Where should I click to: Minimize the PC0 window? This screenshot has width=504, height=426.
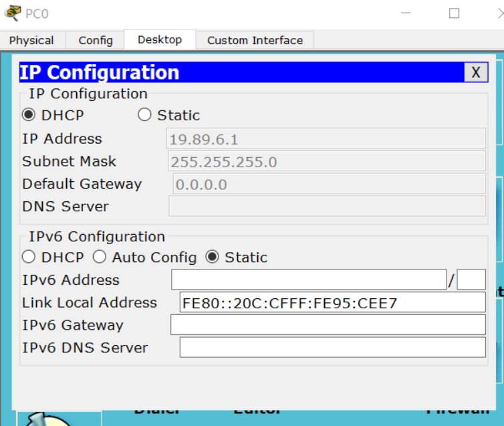[406, 13]
